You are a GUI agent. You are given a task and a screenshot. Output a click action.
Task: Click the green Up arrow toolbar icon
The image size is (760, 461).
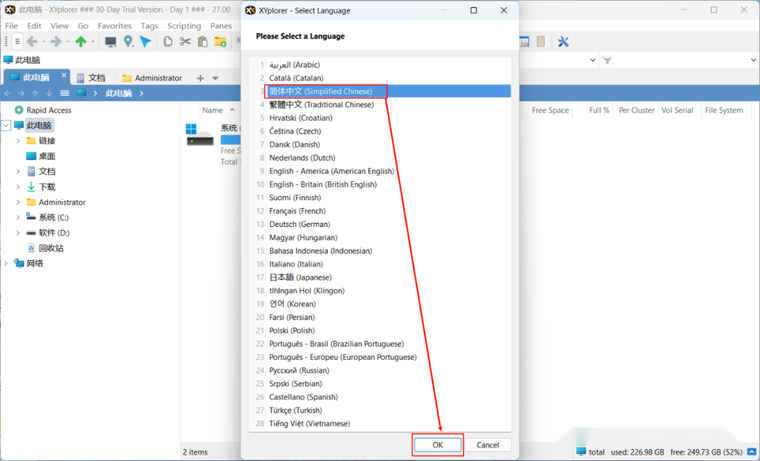[81, 42]
